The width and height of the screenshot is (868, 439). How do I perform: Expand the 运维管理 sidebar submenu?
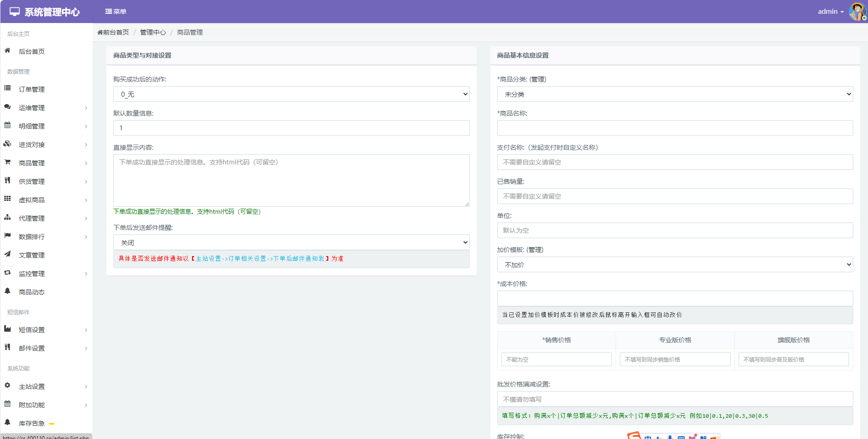[46, 108]
